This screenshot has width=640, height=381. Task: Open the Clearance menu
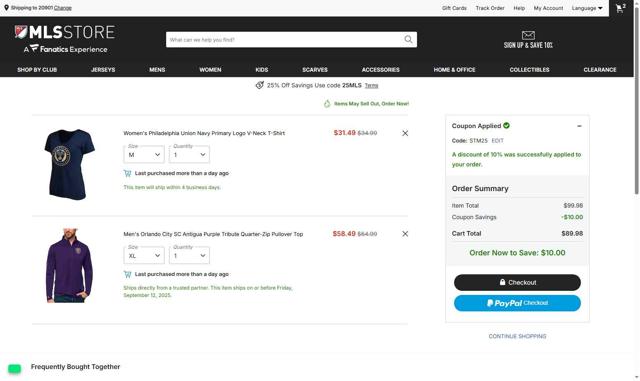(x=600, y=70)
